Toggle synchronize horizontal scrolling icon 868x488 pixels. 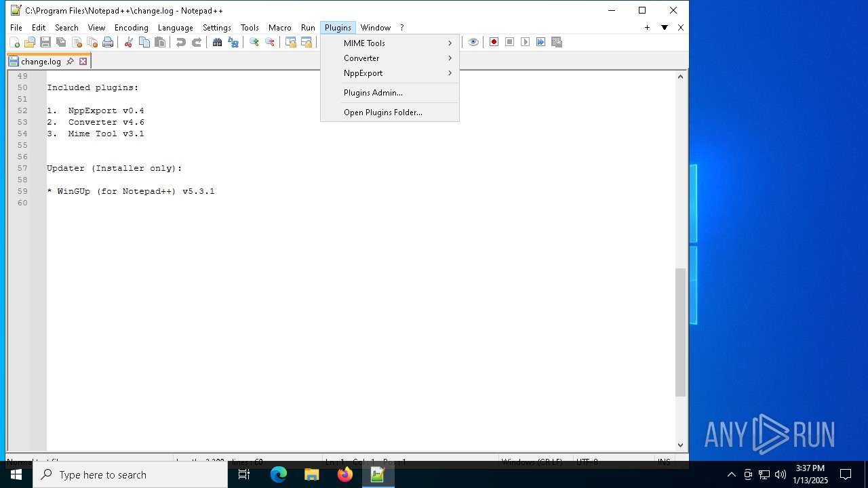click(307, 42)
